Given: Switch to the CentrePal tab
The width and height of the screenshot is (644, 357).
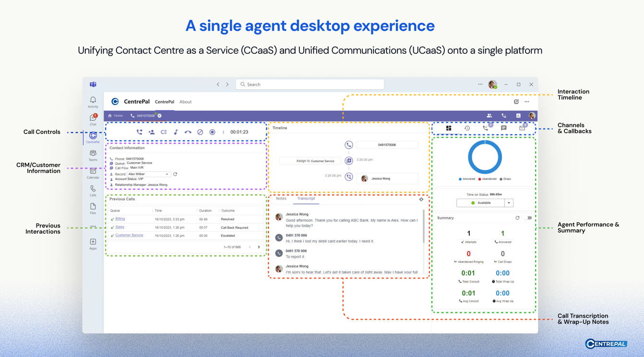Looking at the screenshot, I should tap(165, 102).
